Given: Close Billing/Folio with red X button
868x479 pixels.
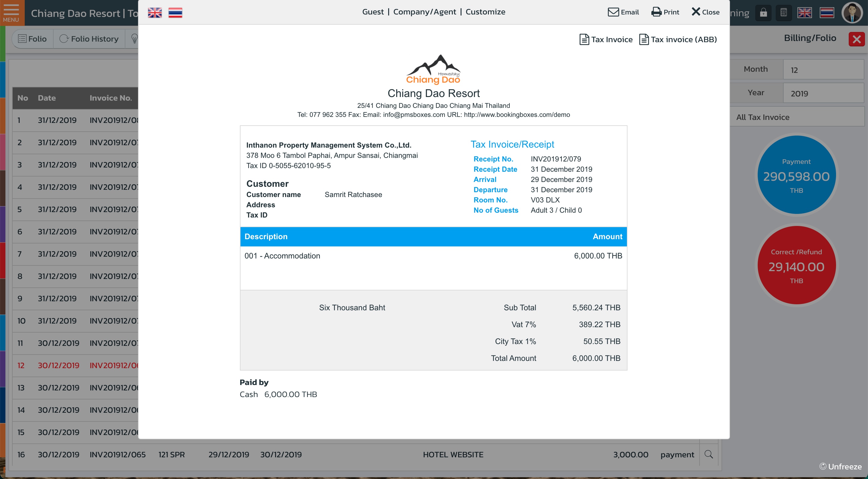Looking at the screenshot, I should [x=857, y=39].
